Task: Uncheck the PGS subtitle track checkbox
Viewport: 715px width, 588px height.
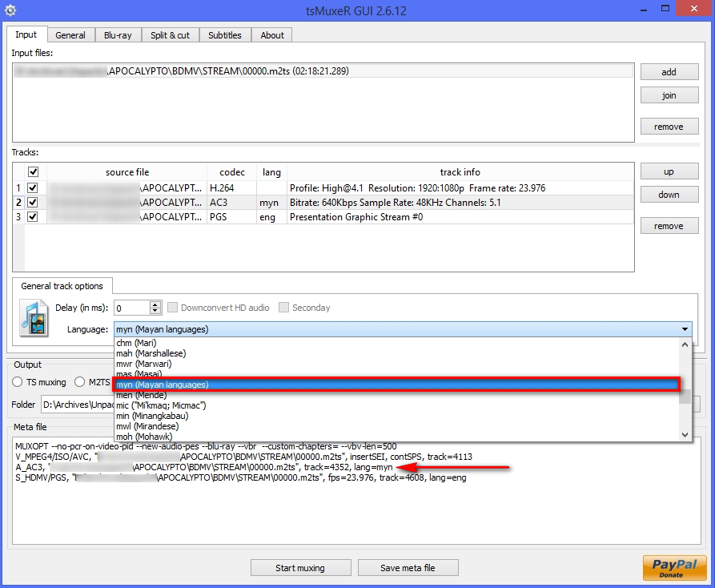Action: (x=33, y=216)
